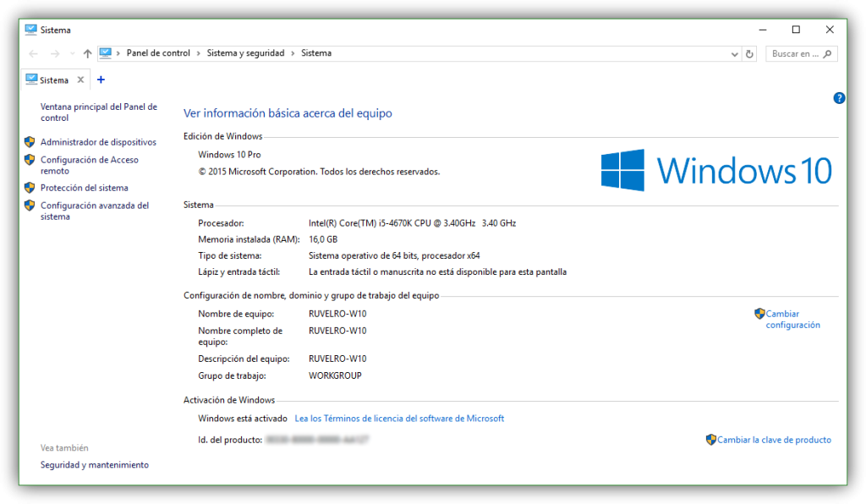
Task: Click shield icon beside Administrador de dispositivos
Action: [x=30, y=142]
